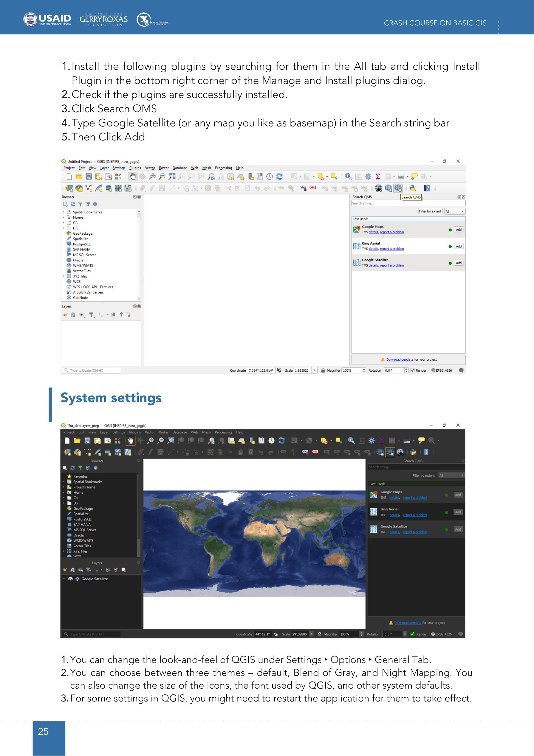The height and width of the screenshot is (756, 534).
Task: Toggle Render checkbox in dark-theme status bar
Action: click(412, 634)
